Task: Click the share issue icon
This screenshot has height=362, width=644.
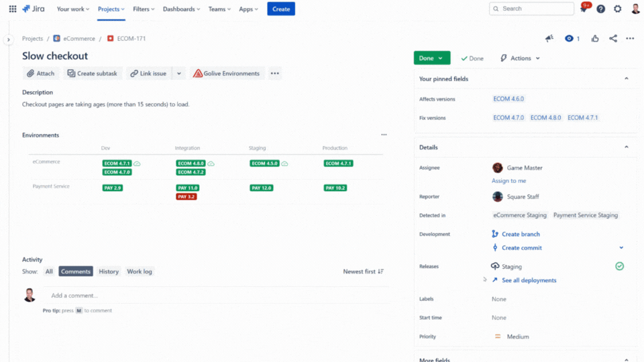Action: tap(613, 39)
